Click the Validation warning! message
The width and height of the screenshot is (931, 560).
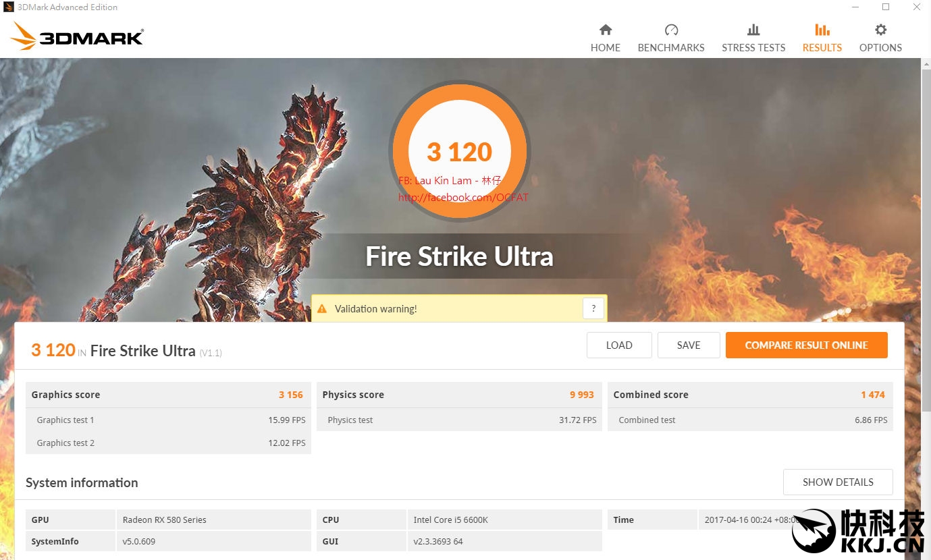click(376, 309)
